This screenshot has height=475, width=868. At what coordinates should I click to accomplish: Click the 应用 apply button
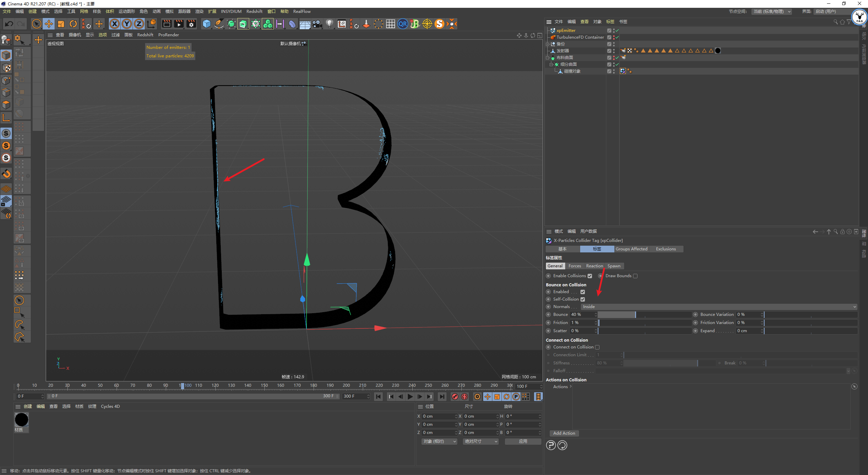523,441
